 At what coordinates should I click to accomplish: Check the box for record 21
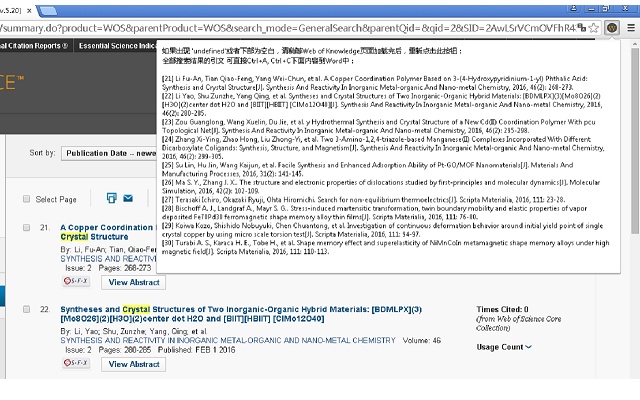point(27,227)
